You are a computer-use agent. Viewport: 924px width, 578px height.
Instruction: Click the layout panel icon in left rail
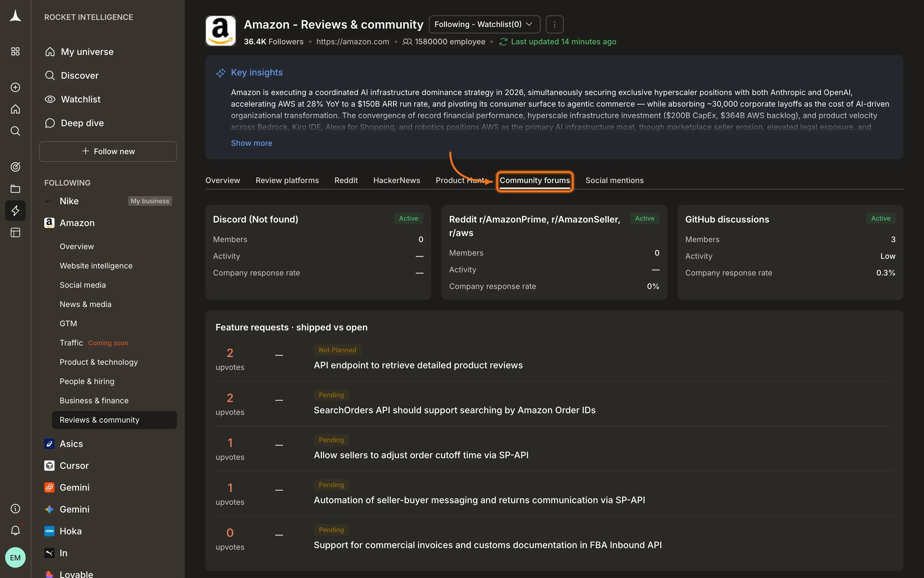(x=15, y=232)
